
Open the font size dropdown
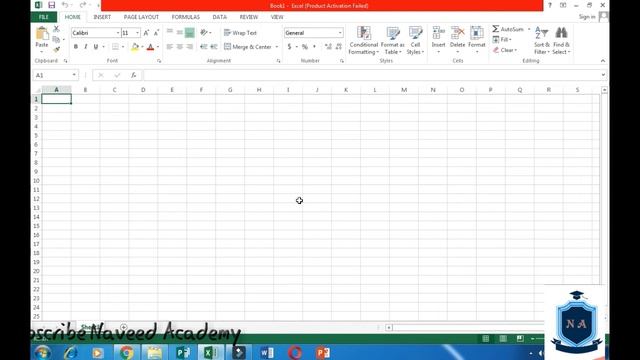pyautogui.click(x=138, y=33)
